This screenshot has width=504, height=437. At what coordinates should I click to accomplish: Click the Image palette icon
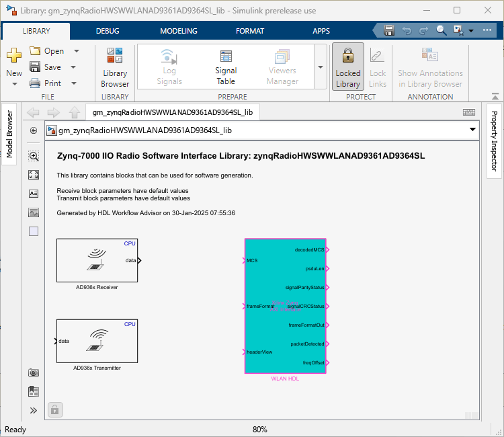coord(34,212)
